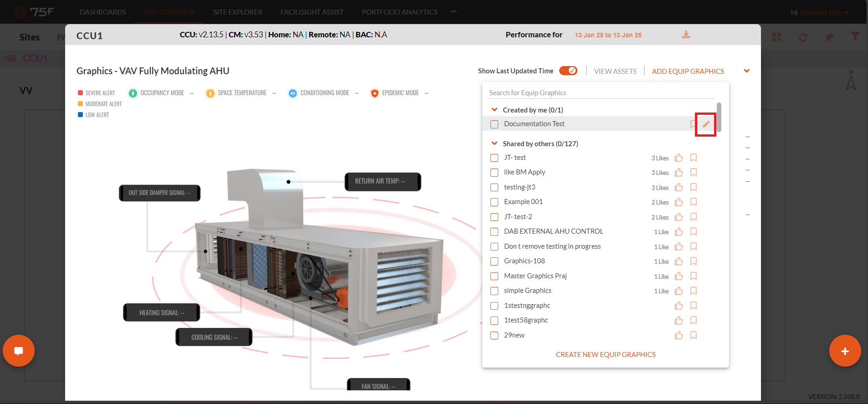
Task: Click VIEW ASSETS link
Action: point(615,72)
